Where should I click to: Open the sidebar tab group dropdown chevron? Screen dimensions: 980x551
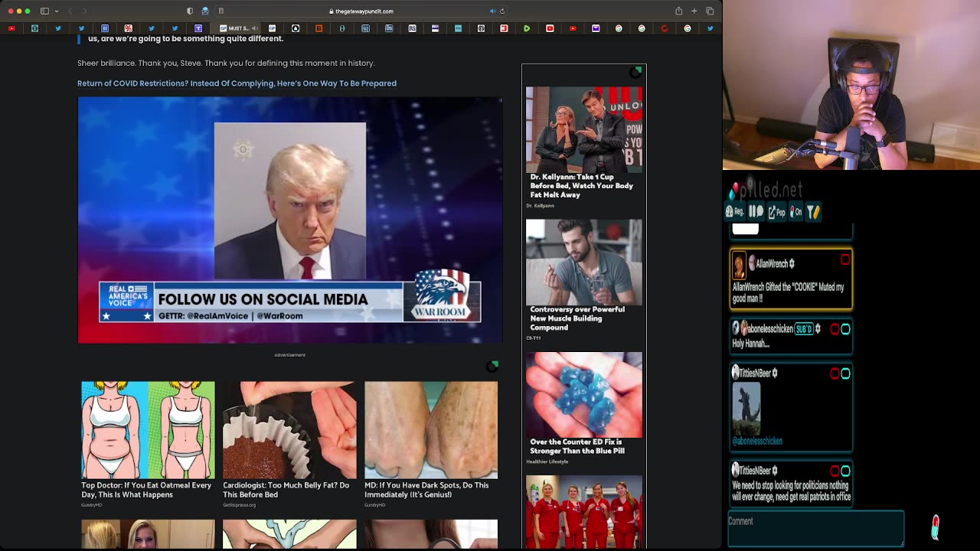(x=57, y=11)
